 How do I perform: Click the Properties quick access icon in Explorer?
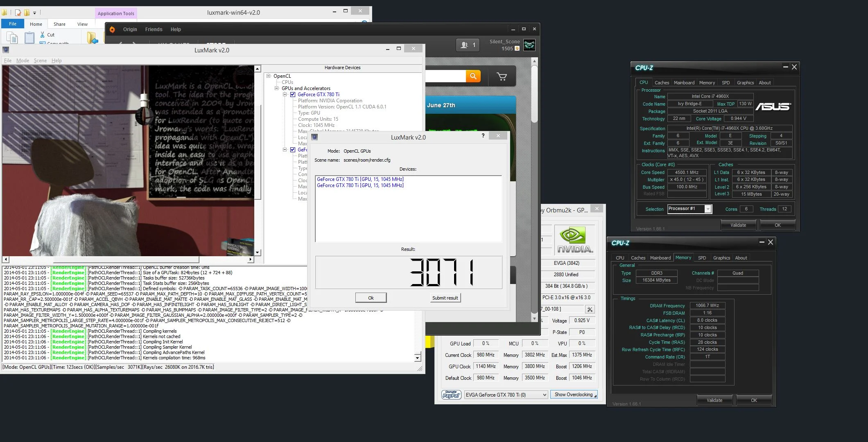pos(18,13)
